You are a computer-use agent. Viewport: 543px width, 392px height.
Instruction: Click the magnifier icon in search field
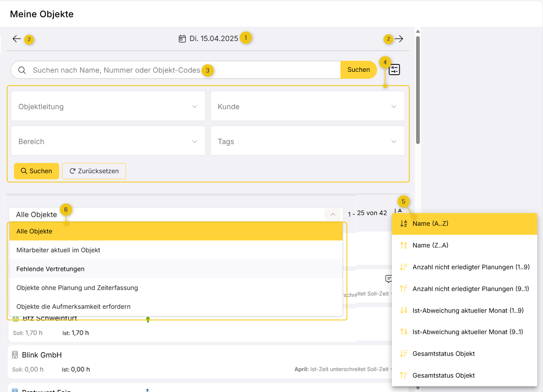pyautogui.click(x=22, y=70)
